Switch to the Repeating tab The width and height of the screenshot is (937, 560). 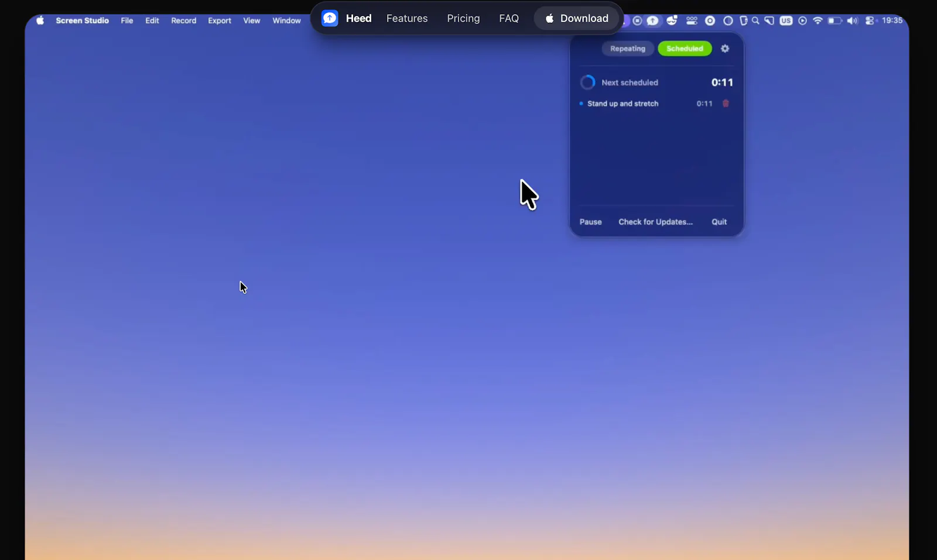628,49
